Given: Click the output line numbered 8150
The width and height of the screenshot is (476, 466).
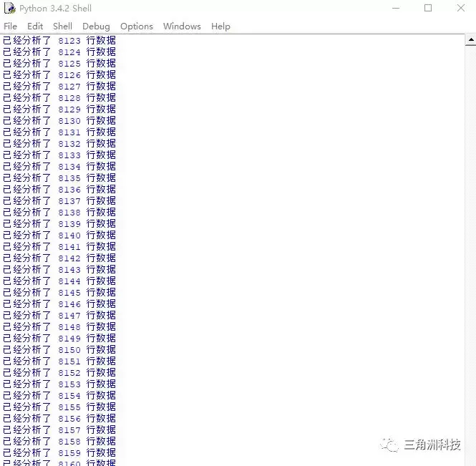Looking at the screenshot, I should click(x=59, y=350).
